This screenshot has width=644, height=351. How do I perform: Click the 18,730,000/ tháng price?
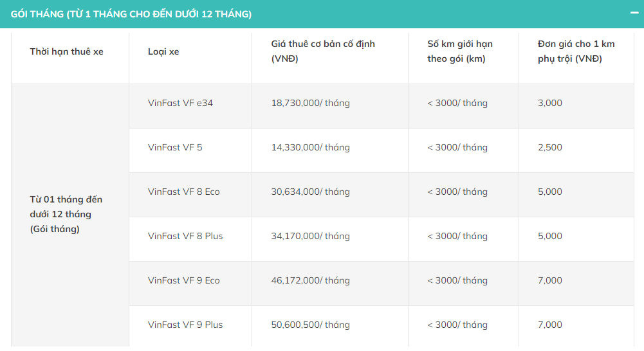[x=311, y=103]
